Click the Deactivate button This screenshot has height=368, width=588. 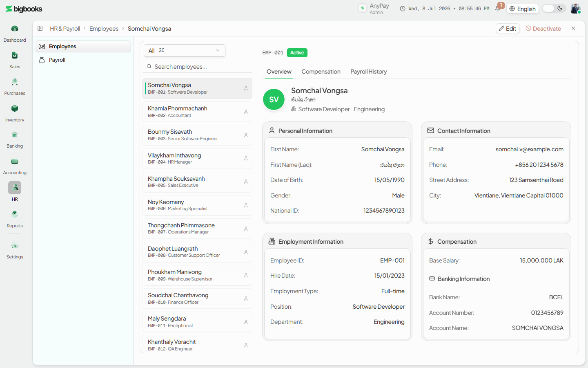coord(543,28)
